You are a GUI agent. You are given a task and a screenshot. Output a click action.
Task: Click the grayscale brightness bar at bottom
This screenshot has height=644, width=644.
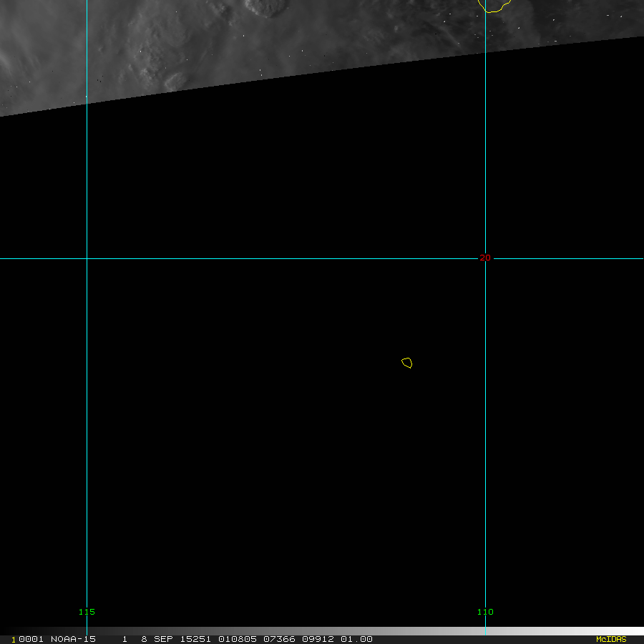(x=322, y=631)
